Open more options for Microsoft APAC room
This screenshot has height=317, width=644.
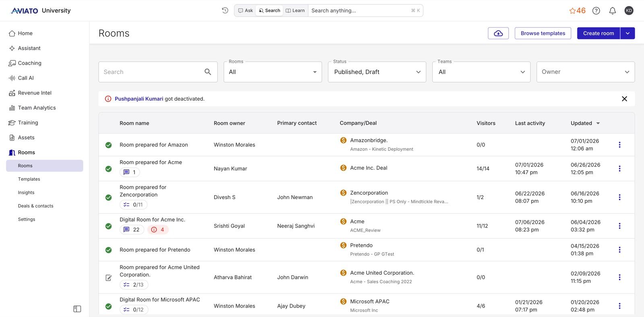pos(619,306)
